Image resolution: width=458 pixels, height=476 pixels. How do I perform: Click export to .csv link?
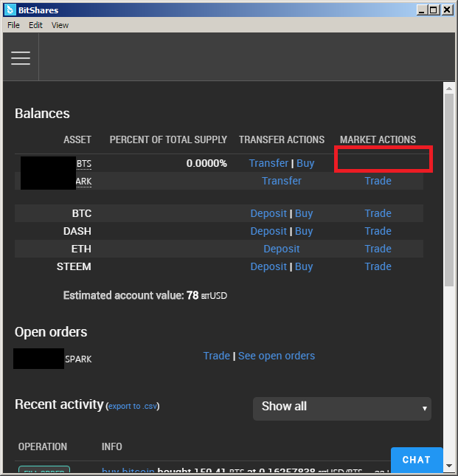133,406
